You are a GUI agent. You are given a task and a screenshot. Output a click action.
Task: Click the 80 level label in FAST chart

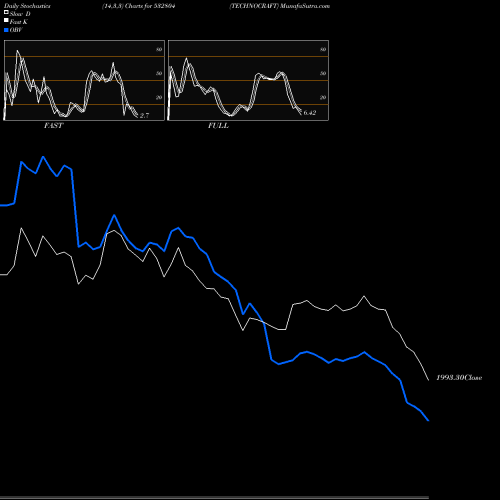pos(159,49)
